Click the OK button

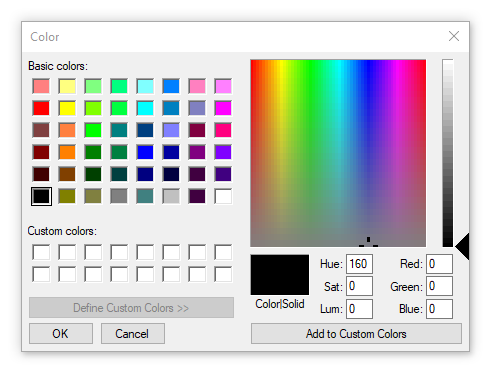[x=61, y=333]
